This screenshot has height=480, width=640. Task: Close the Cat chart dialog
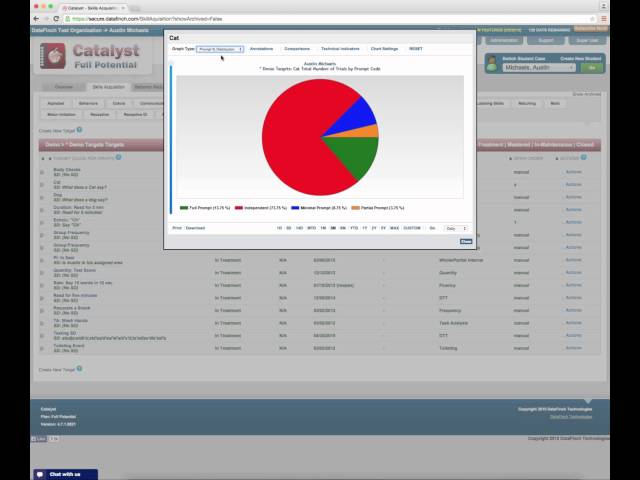click(466, 242)
